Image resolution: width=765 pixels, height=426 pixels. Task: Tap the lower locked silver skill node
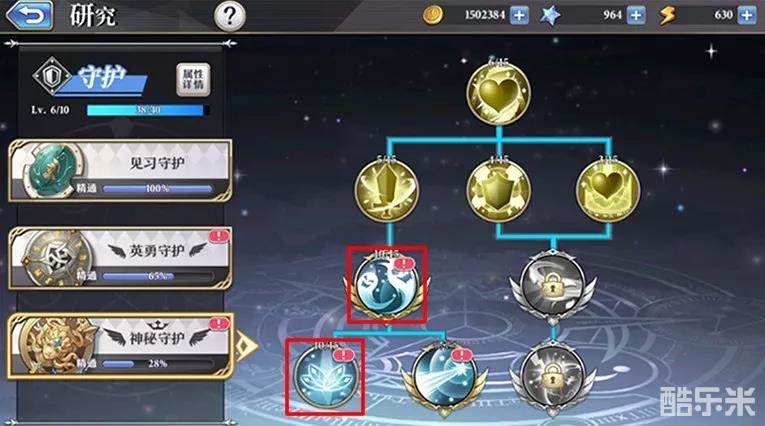[552, 378]
